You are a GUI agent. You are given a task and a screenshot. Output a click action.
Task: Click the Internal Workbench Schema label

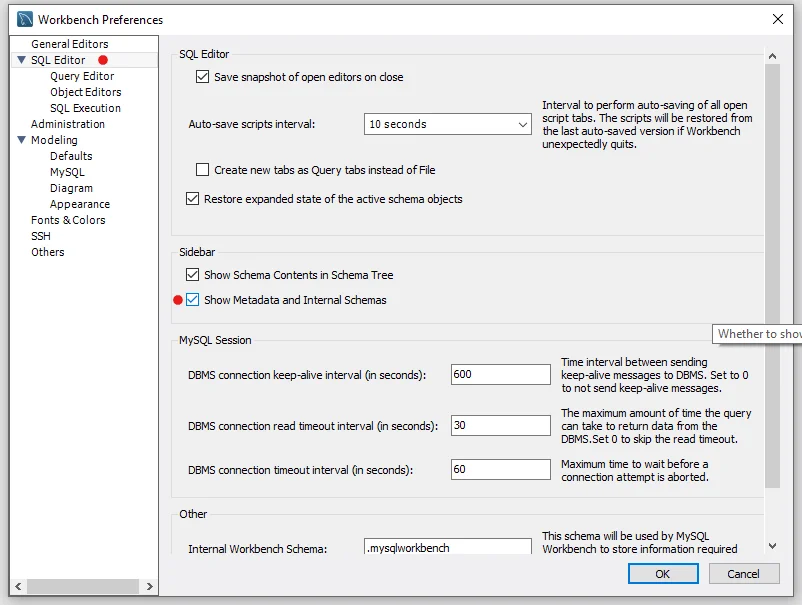pos(258,549)
